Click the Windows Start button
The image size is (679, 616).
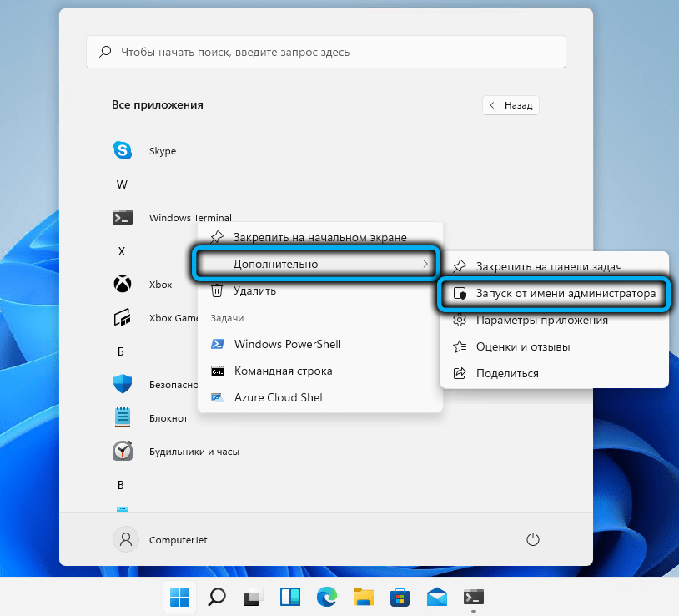click(x=179, y=597)
